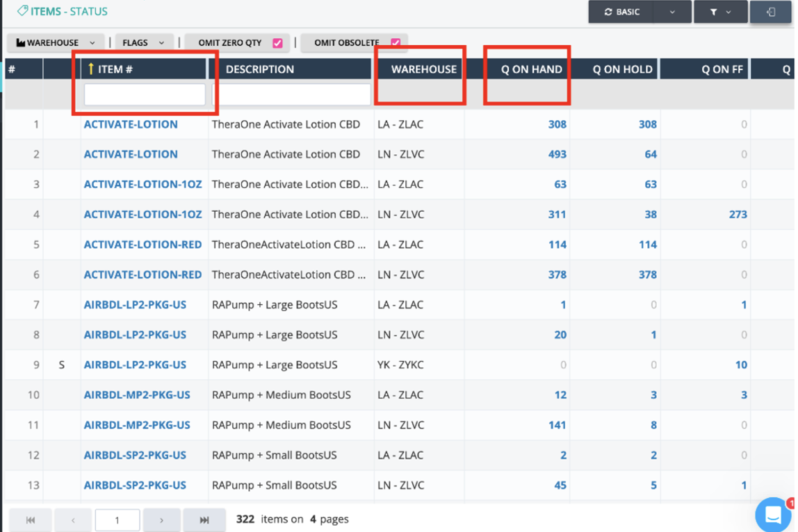Image resolution: width=798 pixels, height=532 pixels.
Task: Click YK - ZYKC warehouse cell
Action: click(400, 365)
